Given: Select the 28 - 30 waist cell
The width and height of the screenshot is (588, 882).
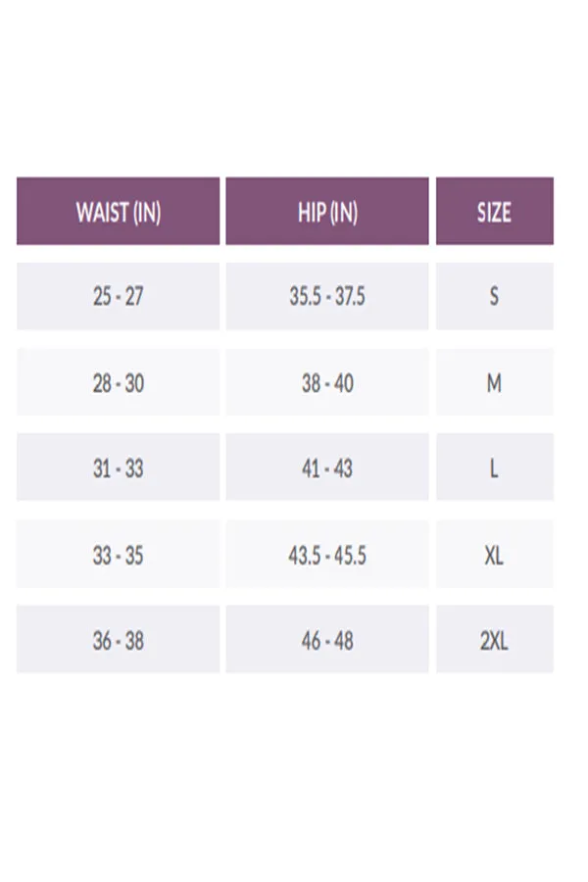Looking at the screenshot, I should coord(119,382).
